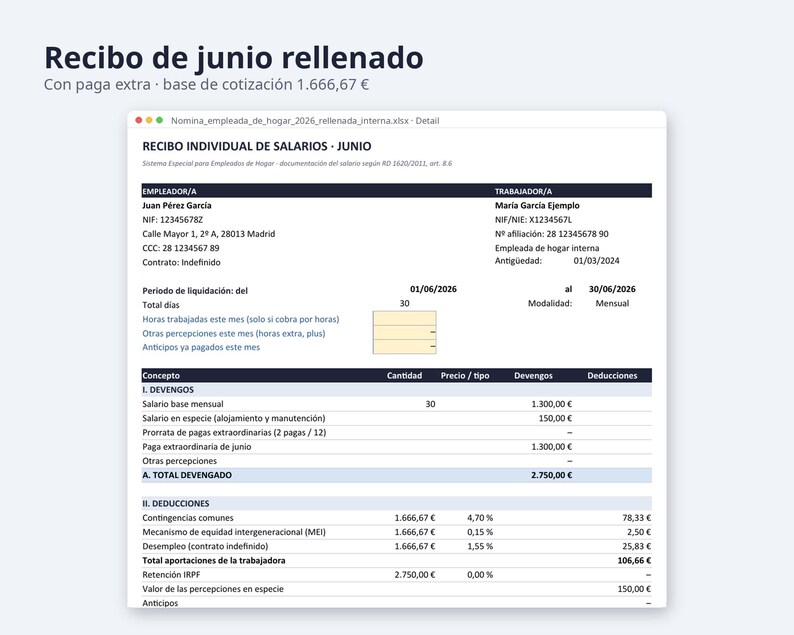
Task: Click the MEI rate 0,15 %
Action: pyautogui.click(x=480, y=532)
